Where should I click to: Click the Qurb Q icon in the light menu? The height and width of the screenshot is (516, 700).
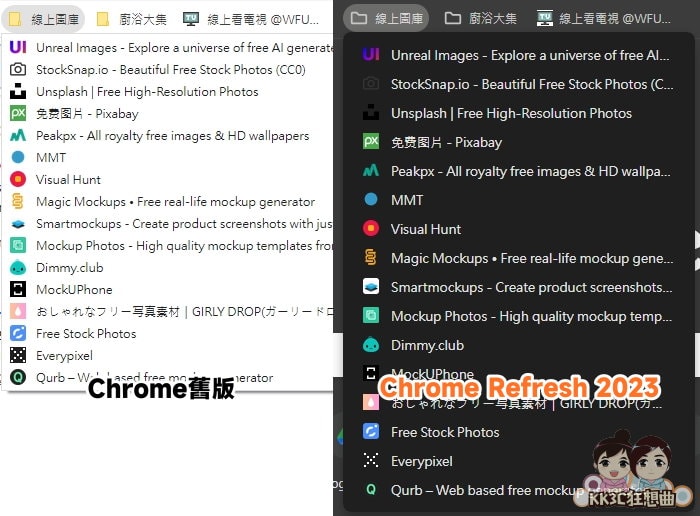pyautogui.click(x=18, y=377)
